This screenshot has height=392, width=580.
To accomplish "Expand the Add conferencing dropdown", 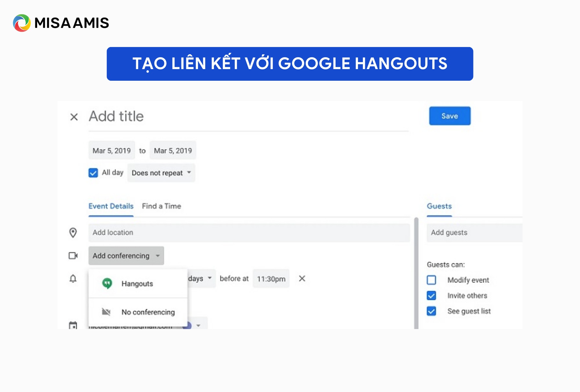I will [126, 256].
